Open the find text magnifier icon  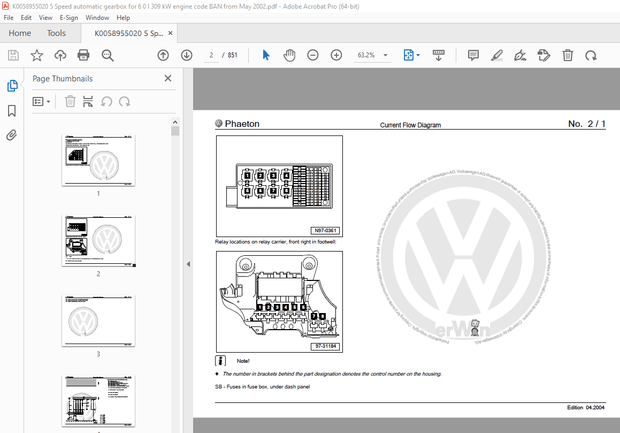pos(108,55)
